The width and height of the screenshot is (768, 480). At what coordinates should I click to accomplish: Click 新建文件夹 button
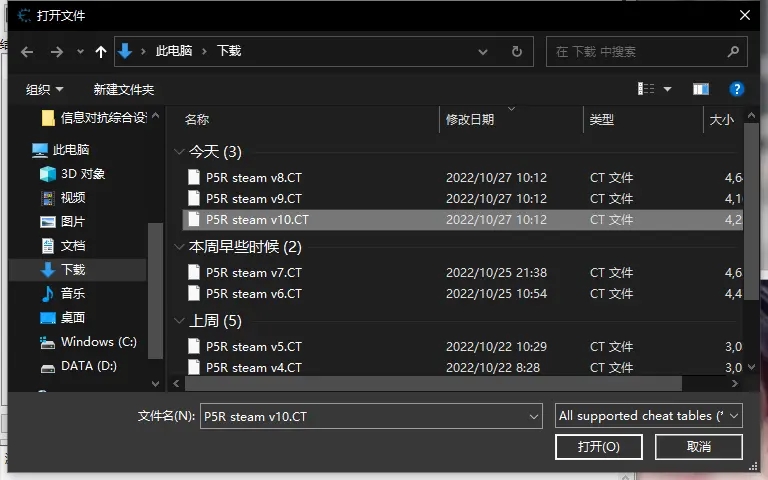click(123, 90)
